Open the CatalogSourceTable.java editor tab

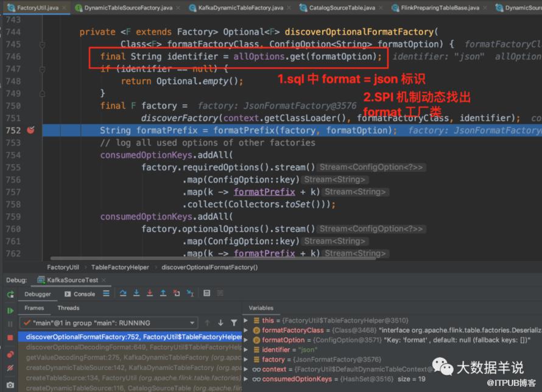[x=342, y=7]
